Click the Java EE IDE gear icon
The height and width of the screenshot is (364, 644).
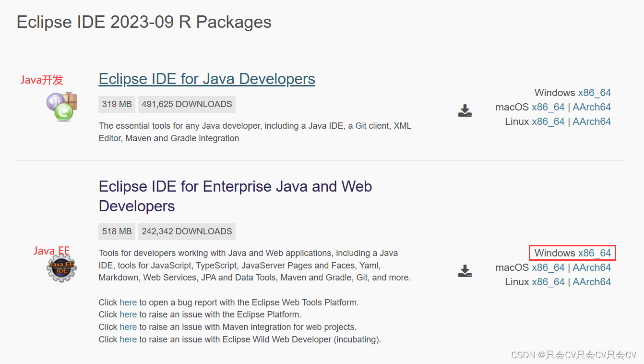click(61, 267)
